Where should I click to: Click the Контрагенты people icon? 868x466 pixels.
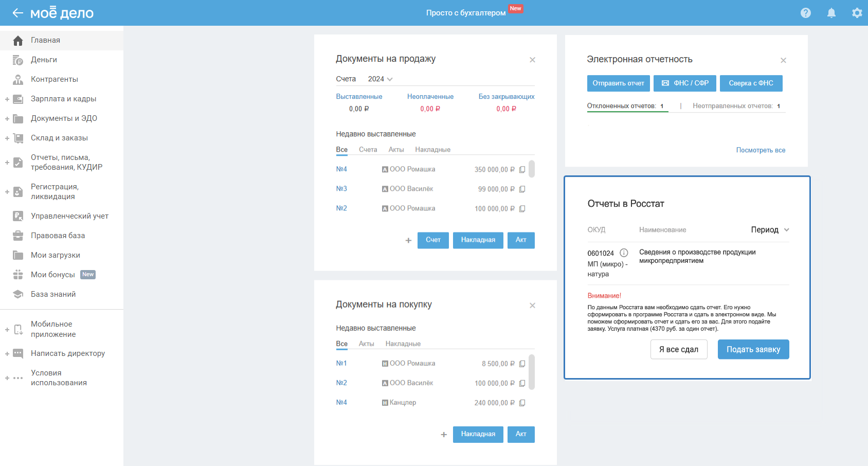(x=18, y=80)
